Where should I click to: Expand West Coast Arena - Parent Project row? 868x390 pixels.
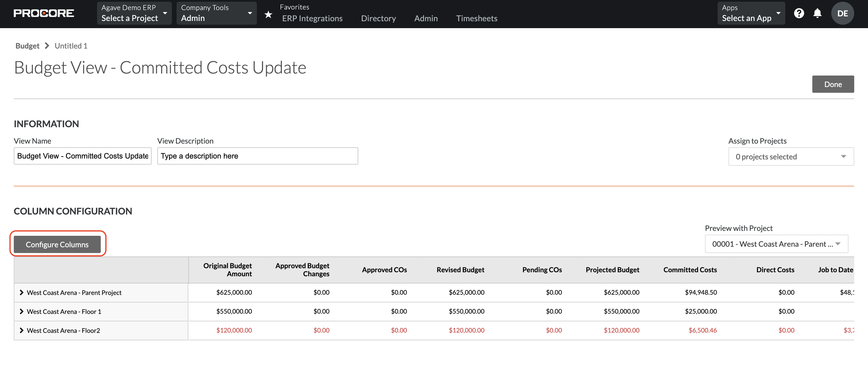[22, 292]
